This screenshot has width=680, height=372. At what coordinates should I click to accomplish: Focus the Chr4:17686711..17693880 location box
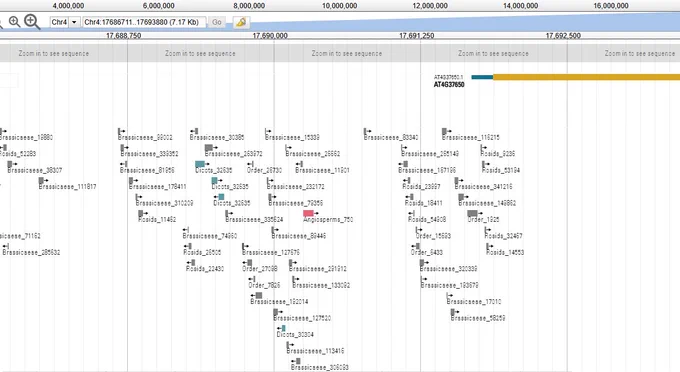pyautogui.click(x=144, y=22)
